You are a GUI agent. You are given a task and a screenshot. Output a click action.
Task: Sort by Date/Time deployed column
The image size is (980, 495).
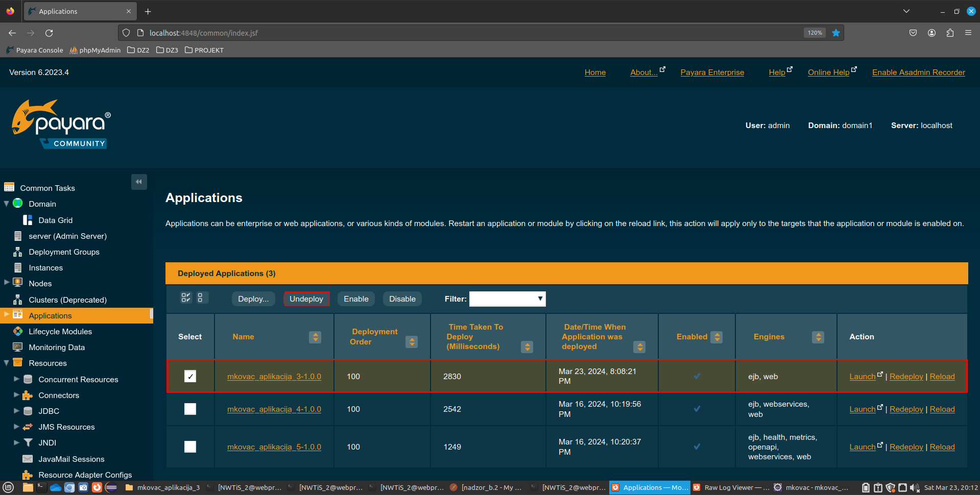(639, 347)
